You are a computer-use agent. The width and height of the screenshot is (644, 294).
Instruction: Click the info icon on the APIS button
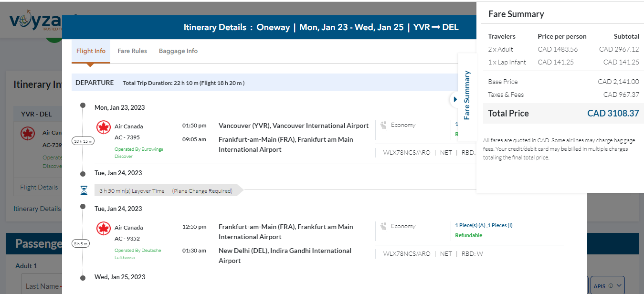[x=611, y=286]
